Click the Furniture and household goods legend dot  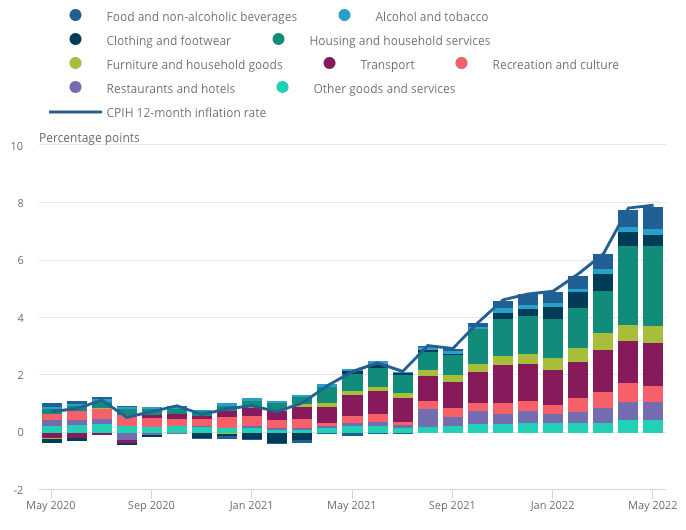(75, 64)
